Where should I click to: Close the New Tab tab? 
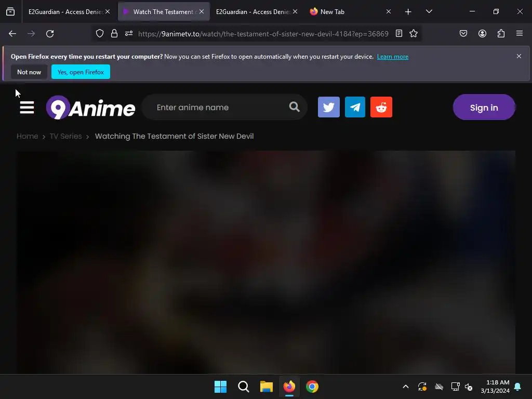tap(389, 11)
